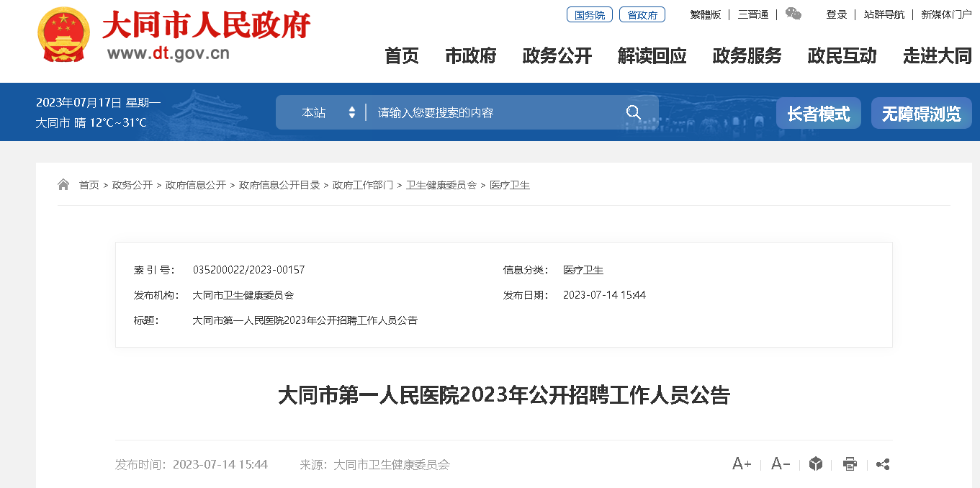Go to 政务公开 in breadcrumb
The height and width of the screenshot is (488, 980).
[x=132, y=185]
